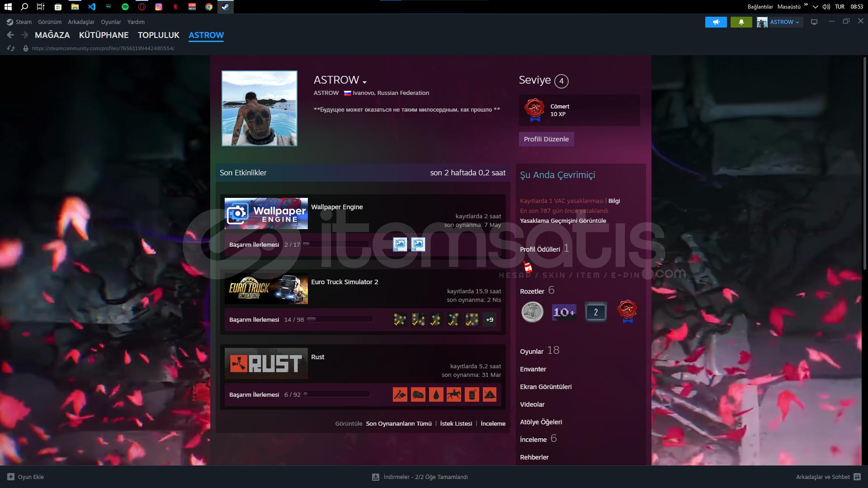
Task: Open the Oyunlar menu
Action: point(111,22)
